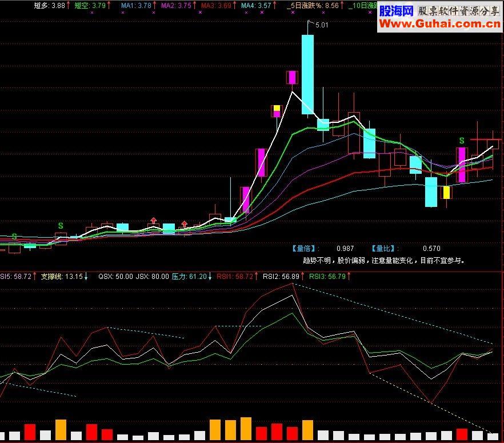Click the 【量倍】 label
This screenshot has width=504, height=443.
pyautogui.click(x=304, y=248)
